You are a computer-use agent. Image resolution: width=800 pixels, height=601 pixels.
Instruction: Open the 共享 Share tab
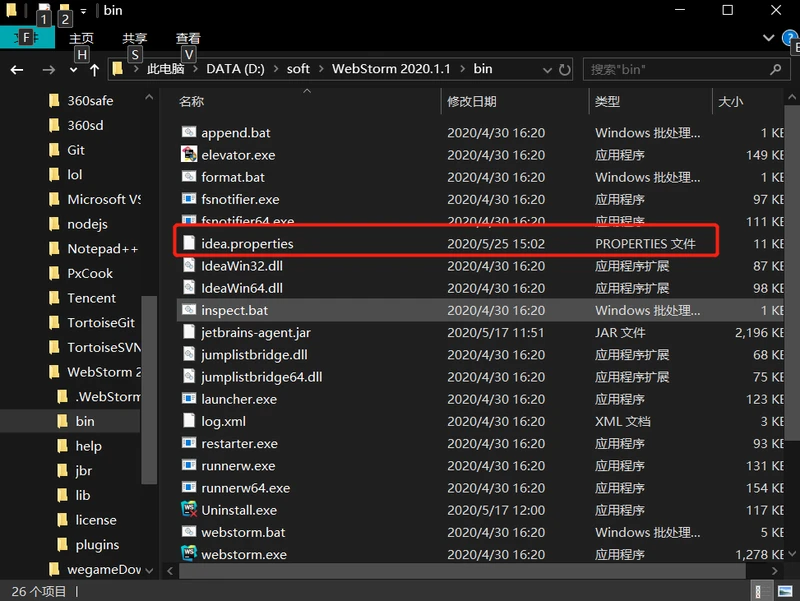(x=135, y=38)
